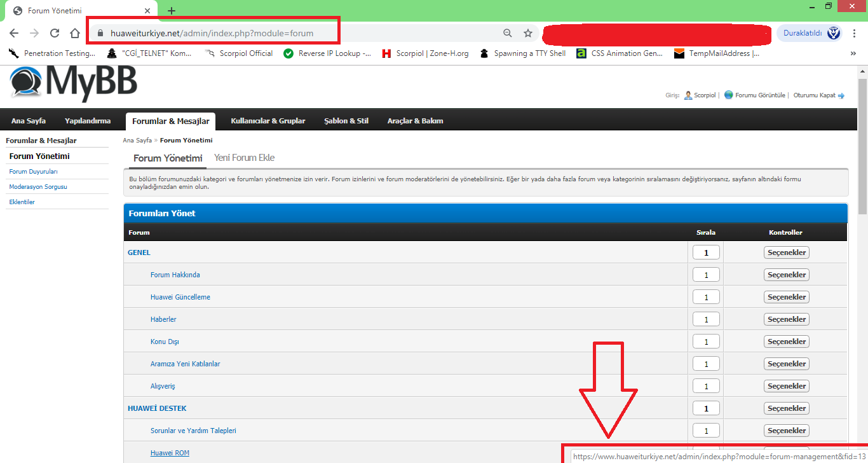Viewport: 868px width, 463px height.
Task: Switch to the Yeni Forum Ekle tab
Action: click(x=245, y=158)
